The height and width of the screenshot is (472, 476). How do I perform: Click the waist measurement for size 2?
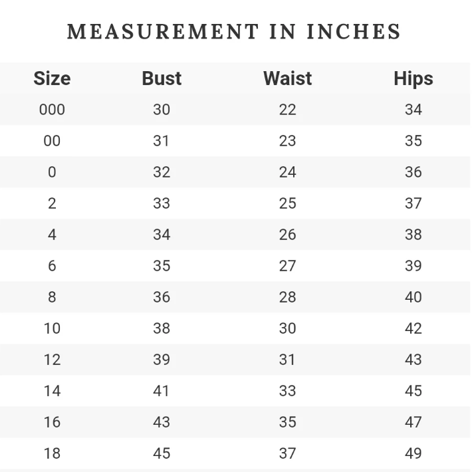click(287, 203)
